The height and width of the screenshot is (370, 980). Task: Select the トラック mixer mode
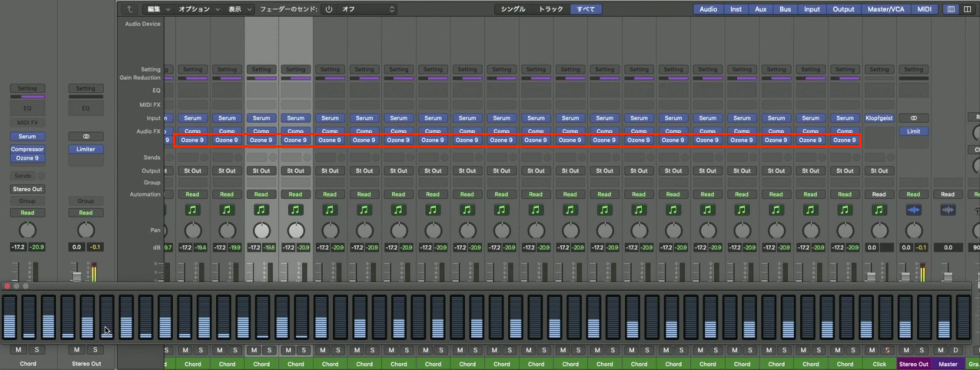(551, 9)
